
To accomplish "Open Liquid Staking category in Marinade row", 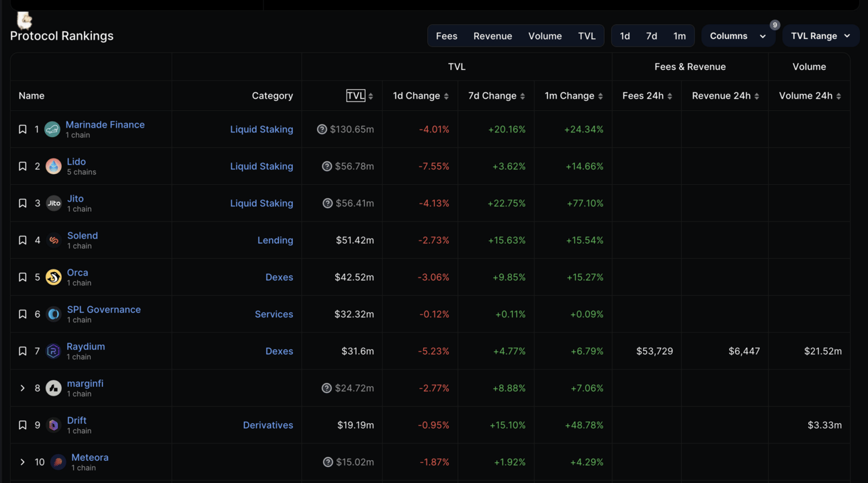I will click(x=261, y=129).
